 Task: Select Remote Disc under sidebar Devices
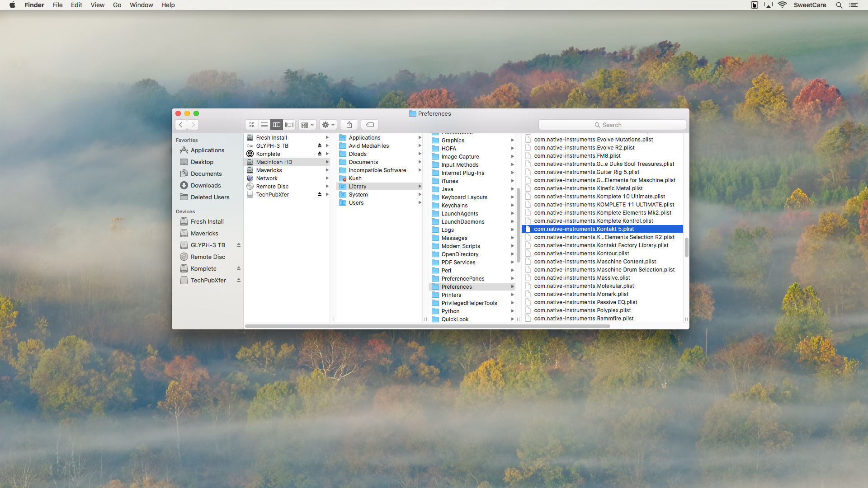tap(208, 257)
